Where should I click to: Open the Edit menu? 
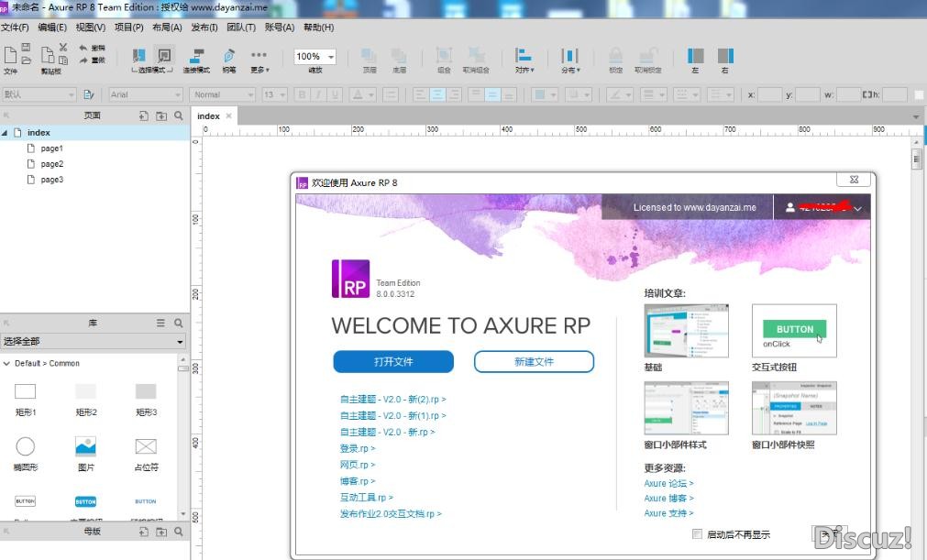[x=52, y=27]
